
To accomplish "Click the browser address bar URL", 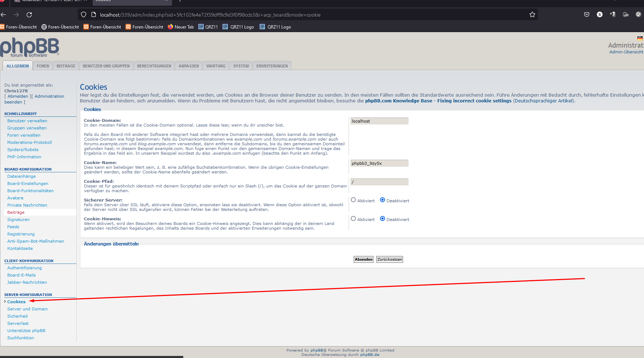I will coord(210,15).
